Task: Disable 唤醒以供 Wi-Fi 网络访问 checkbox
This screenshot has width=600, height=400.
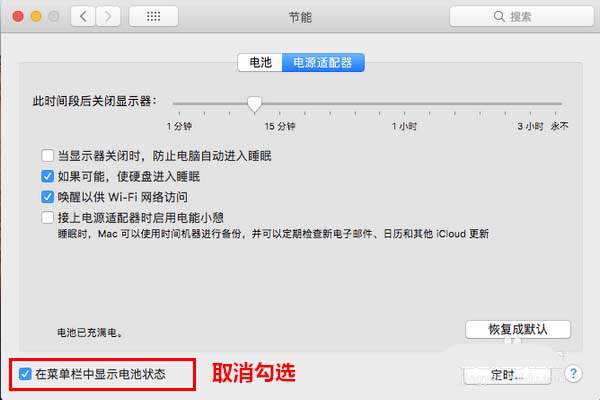Action: pos(47,197)
